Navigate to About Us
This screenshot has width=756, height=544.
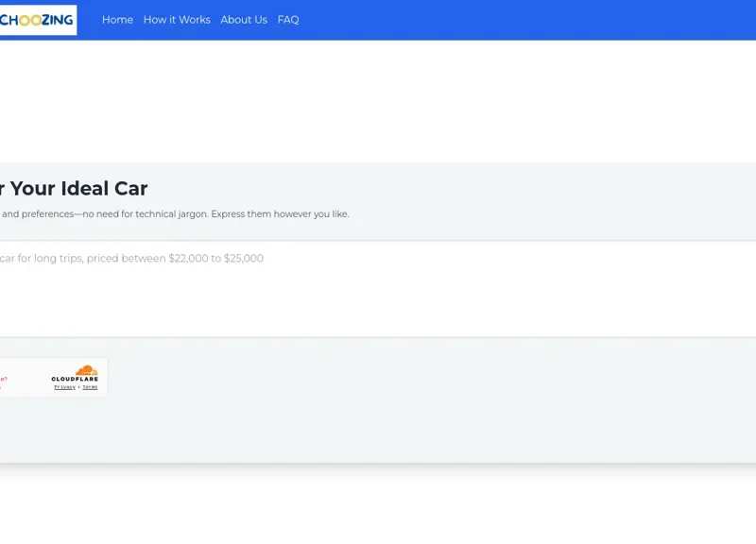244,20
